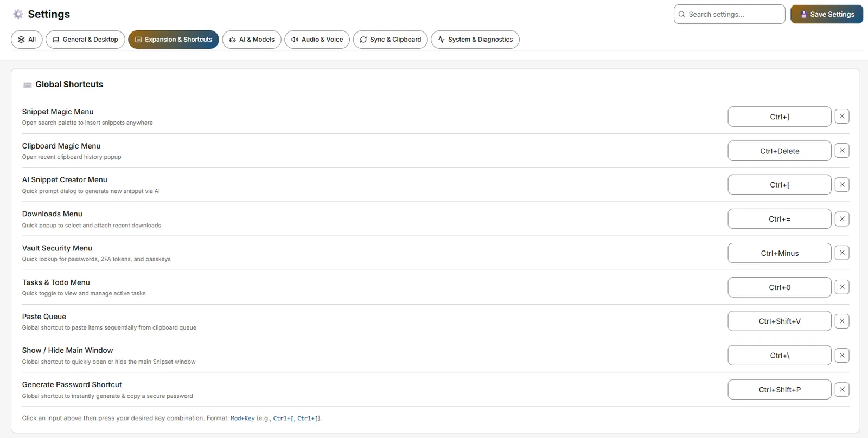Viewport: 868px width, 438px height.
Task: Click the Downloads Menu label
Action: [x=52, y=214]
